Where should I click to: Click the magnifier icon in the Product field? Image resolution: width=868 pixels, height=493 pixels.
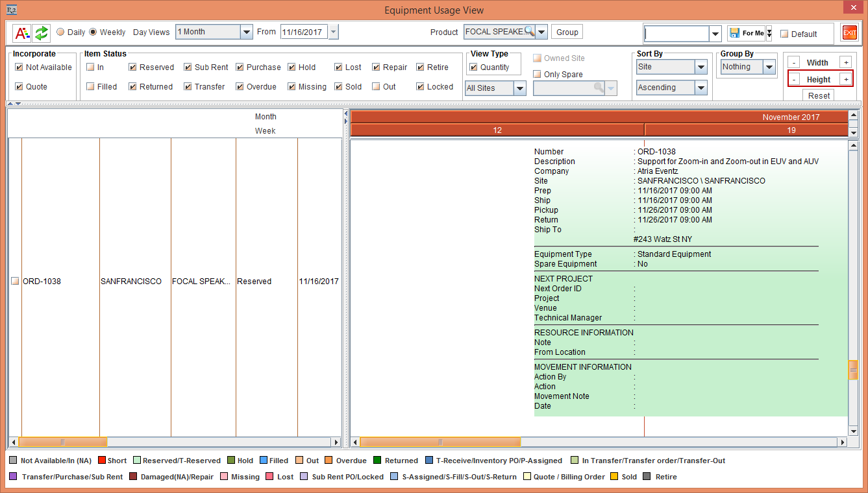pos(529,32)
